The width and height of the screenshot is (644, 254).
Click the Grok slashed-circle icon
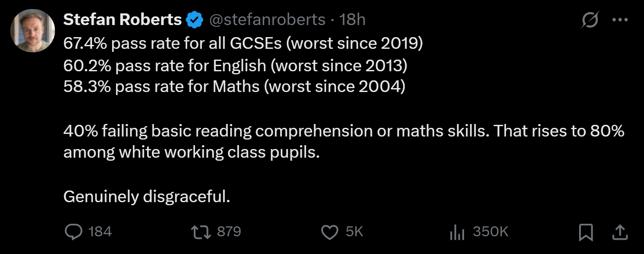pyautogui.click(x=590, y=20)
